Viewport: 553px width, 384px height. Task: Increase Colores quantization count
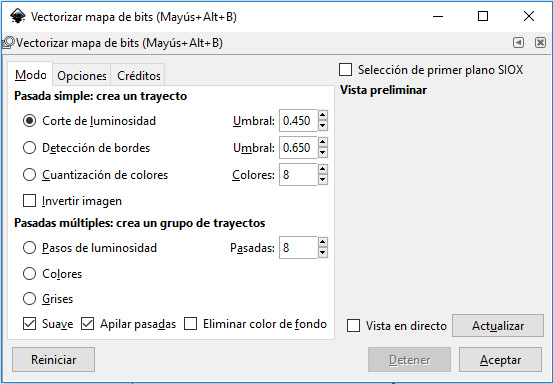323,169
